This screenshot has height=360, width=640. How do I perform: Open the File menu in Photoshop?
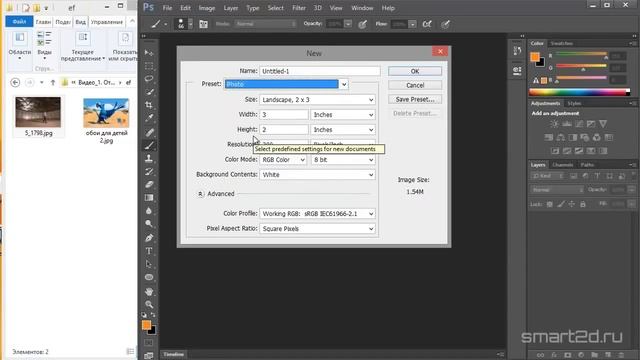(x=167, y=8)
